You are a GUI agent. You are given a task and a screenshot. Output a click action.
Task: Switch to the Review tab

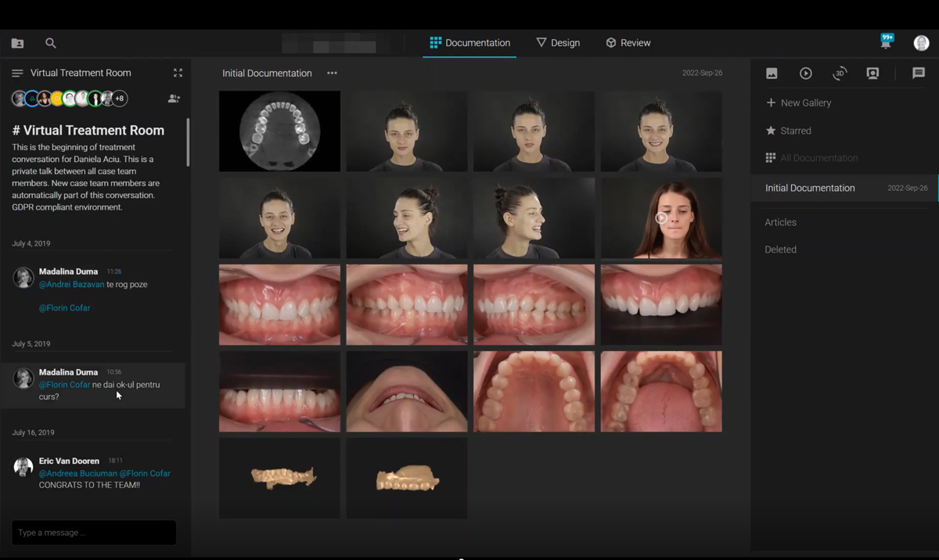[x=628, y=43]
